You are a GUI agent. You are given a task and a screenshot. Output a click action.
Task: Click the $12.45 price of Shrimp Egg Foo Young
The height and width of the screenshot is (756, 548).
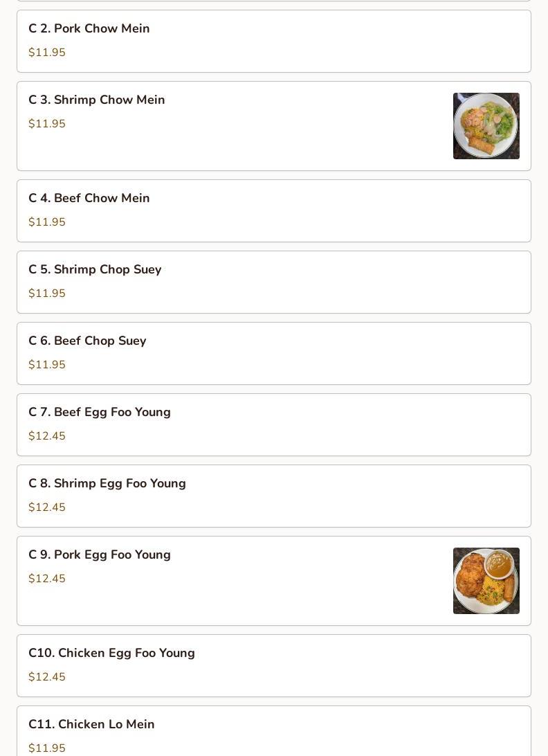point(47,507)
